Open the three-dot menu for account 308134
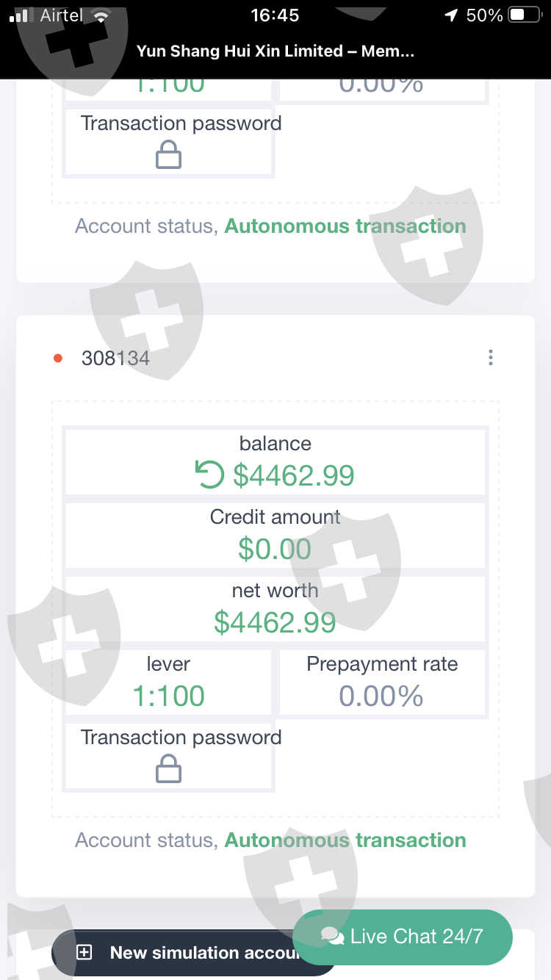The width and height of the screenshot is (551, 980). [x=490, y=358]
